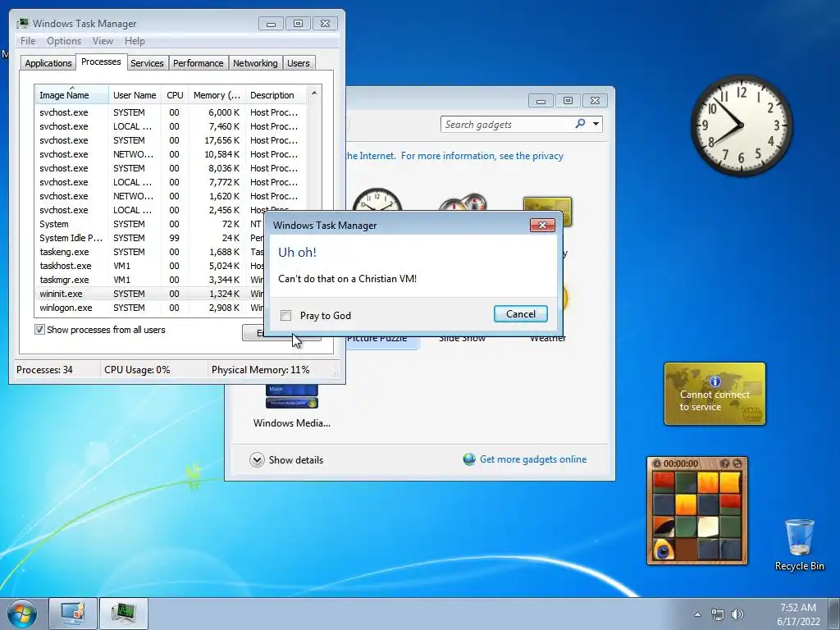Select the System Idle Process row
Screen dimensions: 840x630
tap(150, 238)
